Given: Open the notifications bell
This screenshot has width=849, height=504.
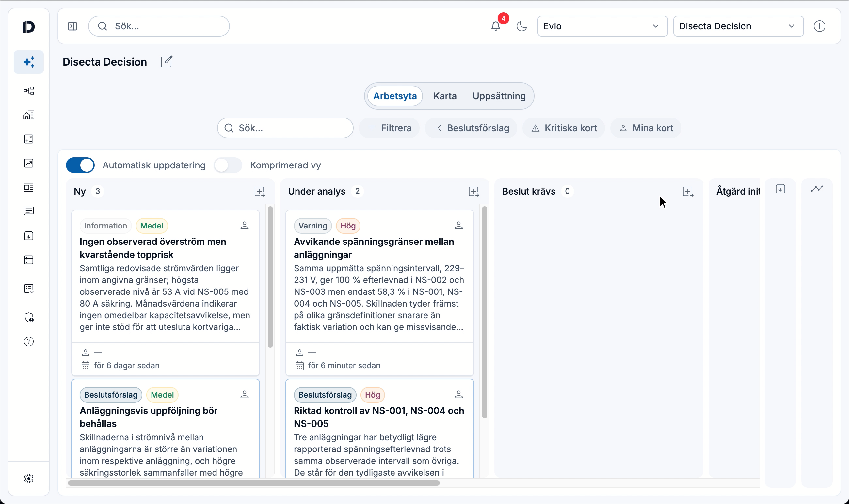Looking at the screenshot, I should point(495,26).
